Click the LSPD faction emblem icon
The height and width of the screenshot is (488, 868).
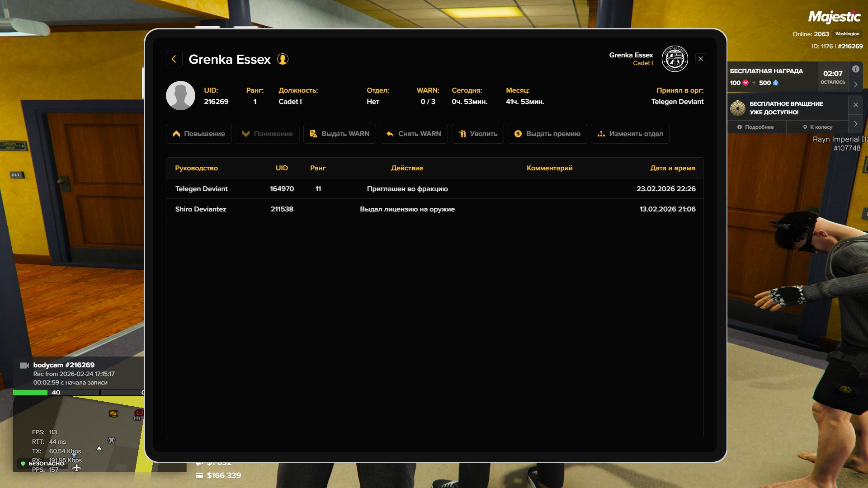(x=675, y=59)
